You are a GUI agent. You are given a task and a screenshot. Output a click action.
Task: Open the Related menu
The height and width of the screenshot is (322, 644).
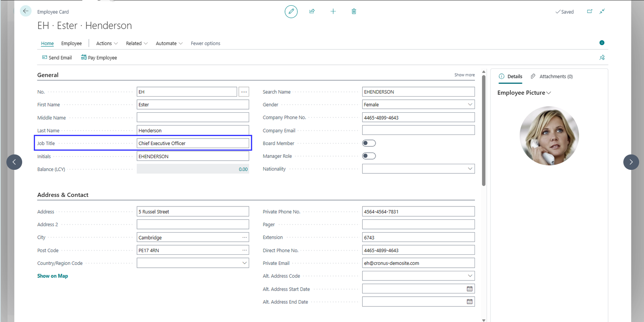pyautogui.click(x=137, y=43)
